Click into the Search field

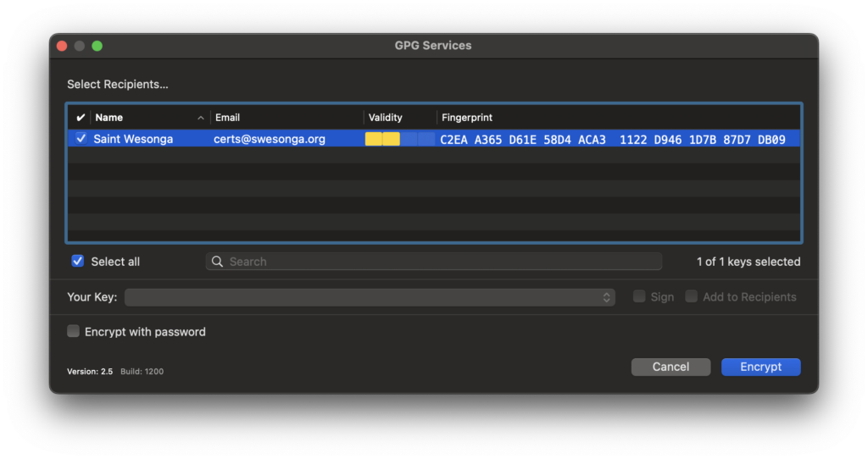point(441,262)
